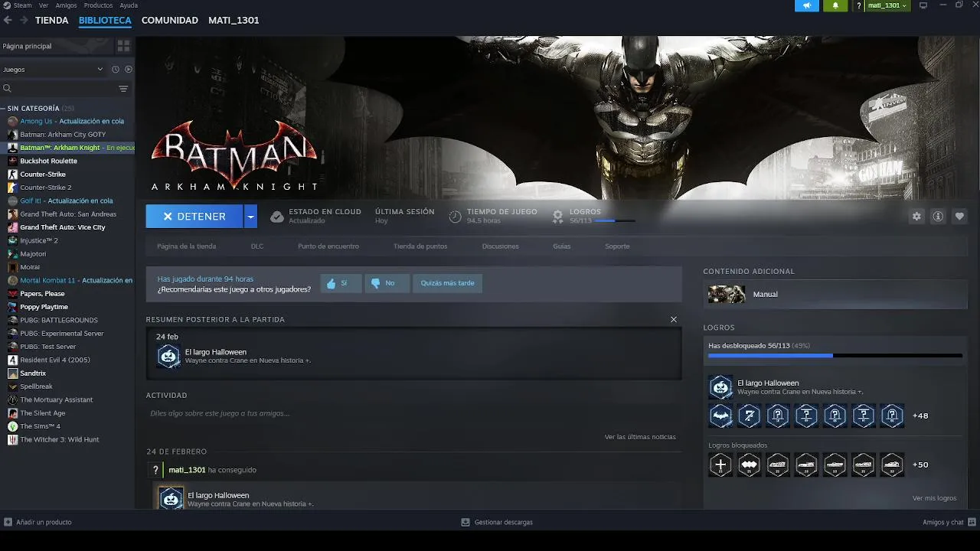Screen dimensions: 980x551
Task: Show the +50 more locked achievements
Action: click(x=920, y=465)
